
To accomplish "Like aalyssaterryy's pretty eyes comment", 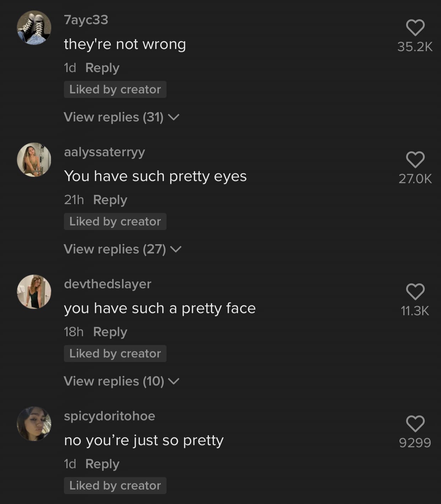I will [x=415, y=160].
